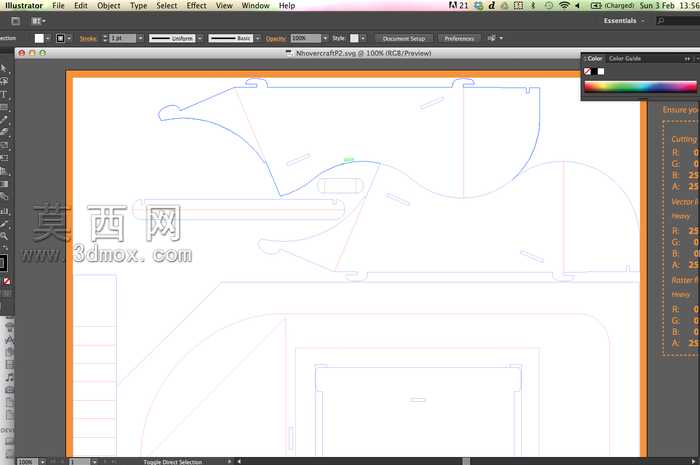This screenshot has width=700, height=465.
Task: Click the artboard number field in status bar
Action: point(79,461)
